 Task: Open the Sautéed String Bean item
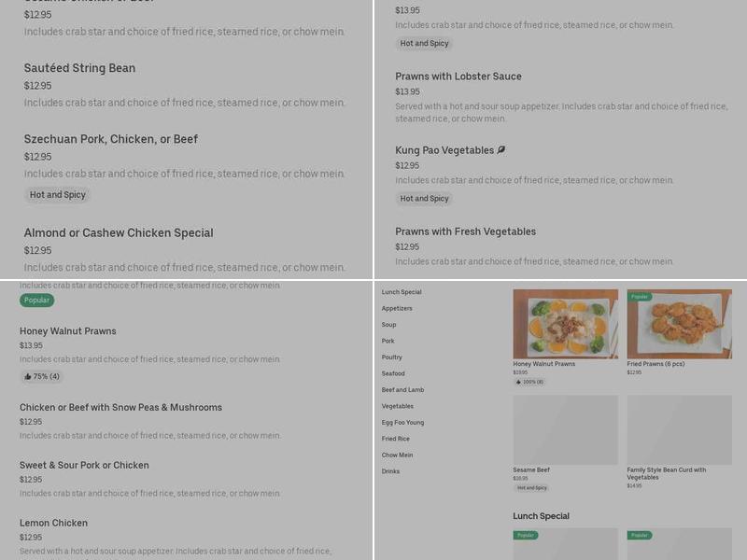(79, 68)
